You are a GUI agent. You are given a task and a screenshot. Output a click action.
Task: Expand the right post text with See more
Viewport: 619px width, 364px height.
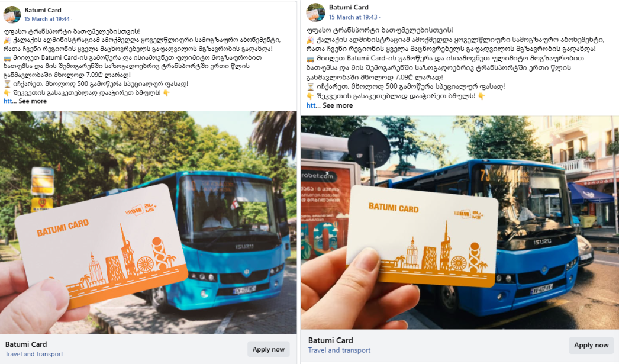click(x=337, y=105)
